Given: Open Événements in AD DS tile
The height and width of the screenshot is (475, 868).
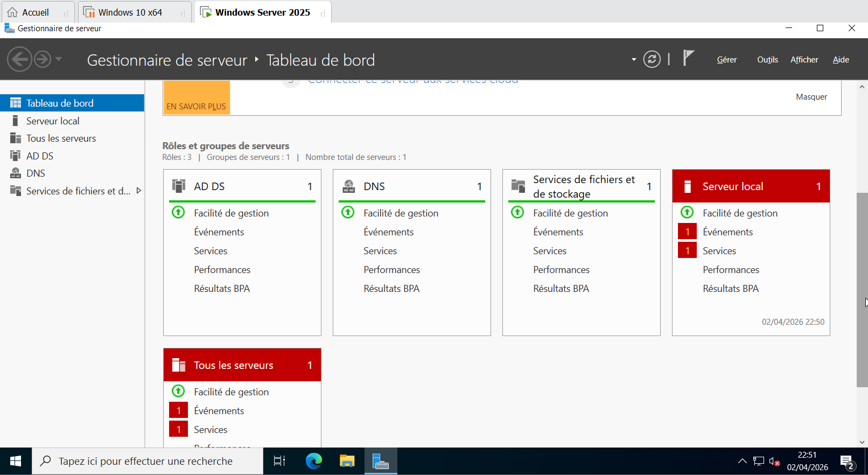Looking at the screenshot, I should tap(219, 232).
